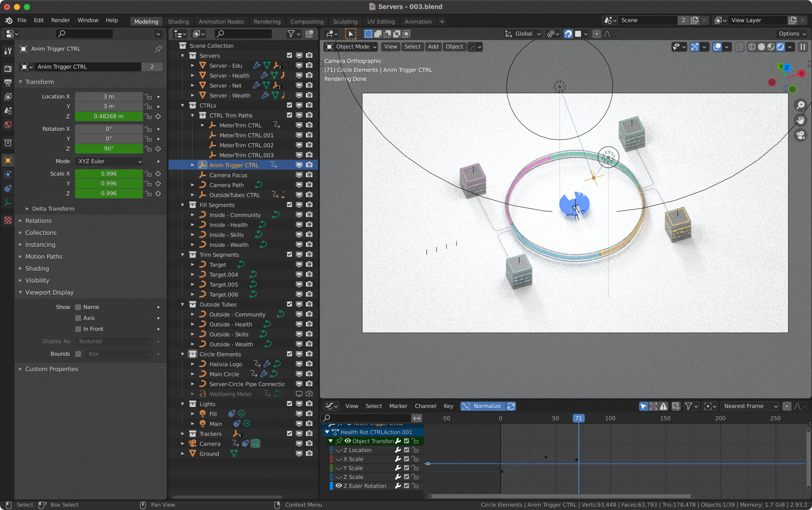Disable render for Camera Focus

pyautogui.click(x=309, y=175)
